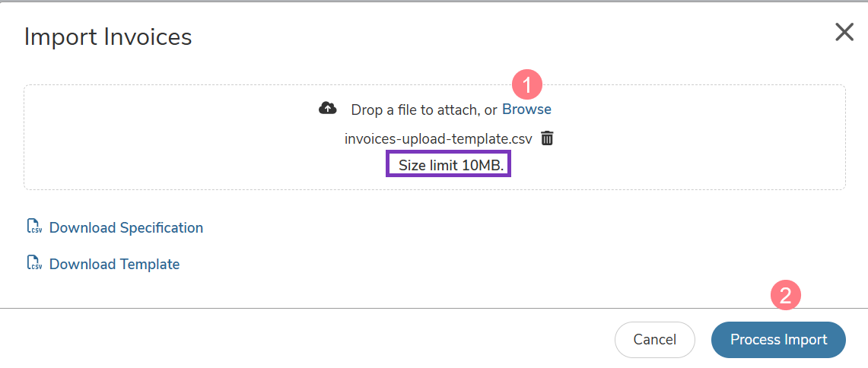
Task: Click the Import Invoices dialog title
Action: [108, 37]
